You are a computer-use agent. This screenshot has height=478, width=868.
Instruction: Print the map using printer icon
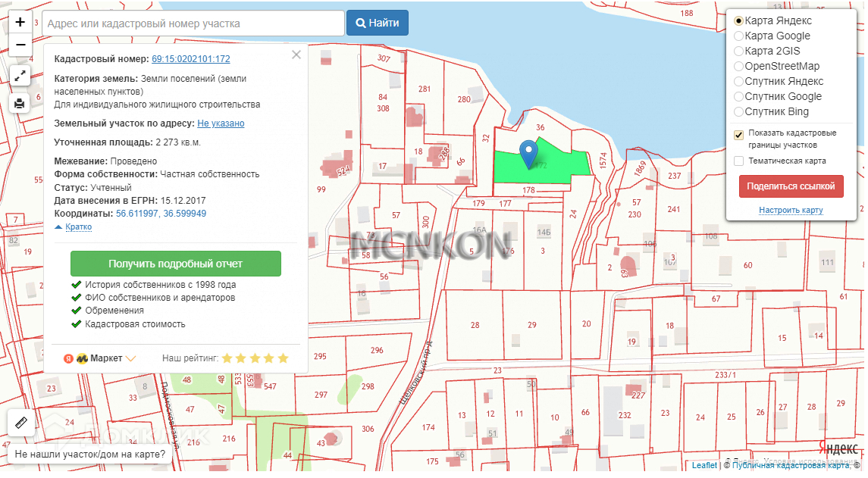tap(20, 103)
